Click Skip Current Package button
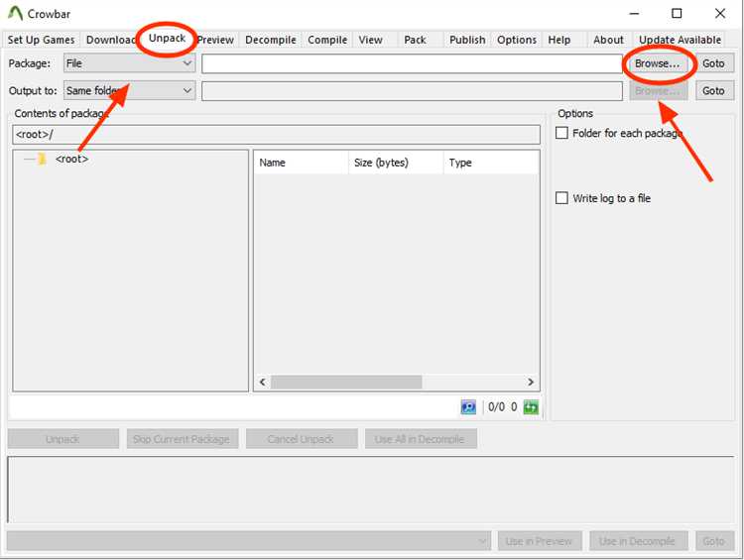The height and width of the screenshot is (560, 744). pyautogui.click(x=183, y=439)
